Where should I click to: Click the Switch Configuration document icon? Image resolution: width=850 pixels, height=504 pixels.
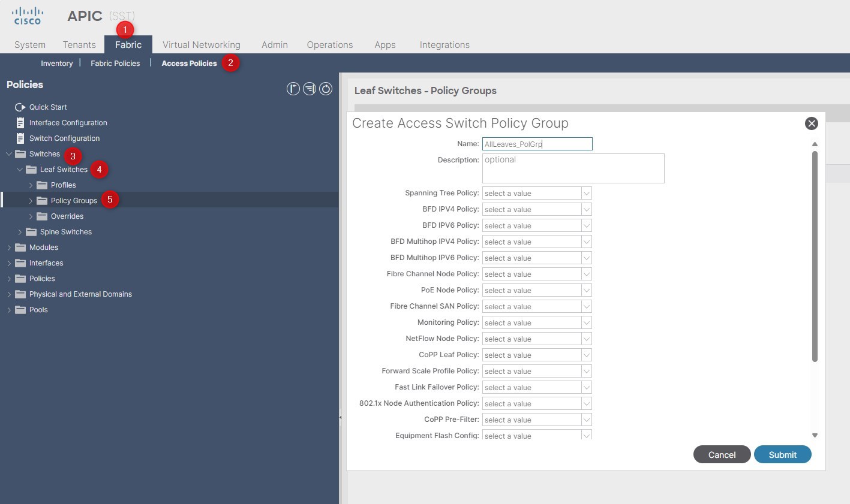20,138
